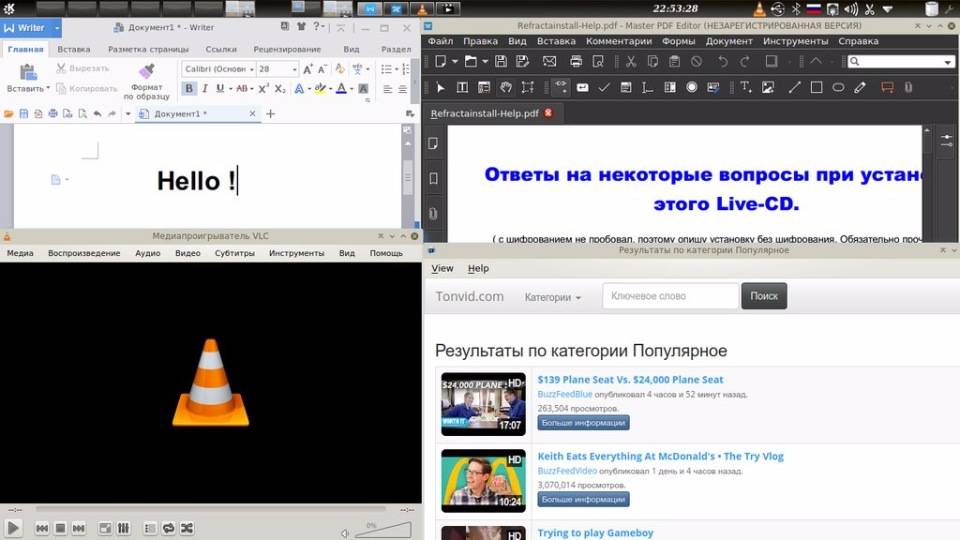This screenshot has height=540, width=960.
Task: Select the Line drawing tool in PDF Editor
Action: [x=794, y=88]
